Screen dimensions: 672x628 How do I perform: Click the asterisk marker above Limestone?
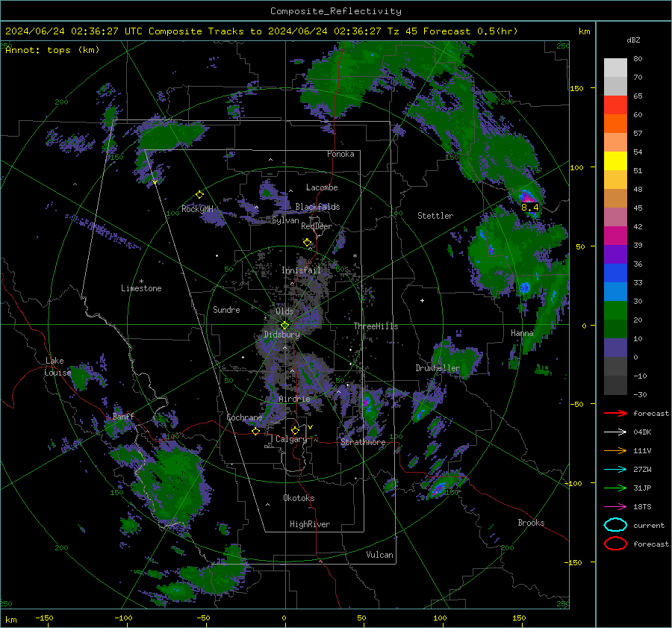coord(141,282)
